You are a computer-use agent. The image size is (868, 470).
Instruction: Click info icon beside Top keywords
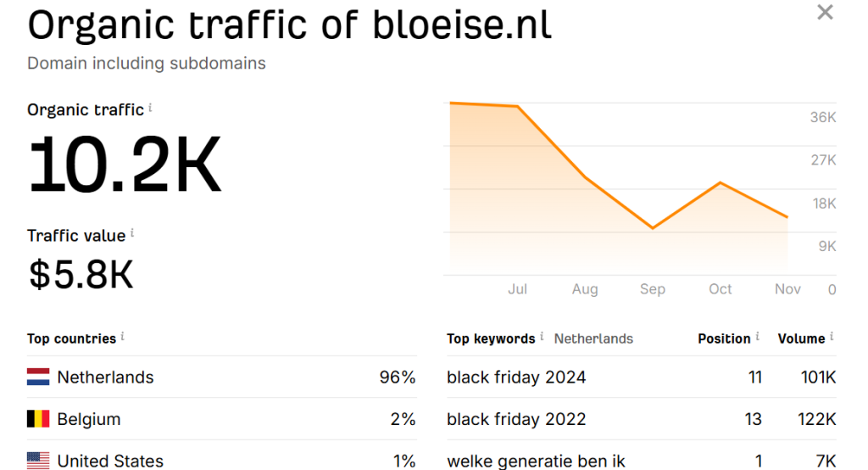click(x=542, y=337)
